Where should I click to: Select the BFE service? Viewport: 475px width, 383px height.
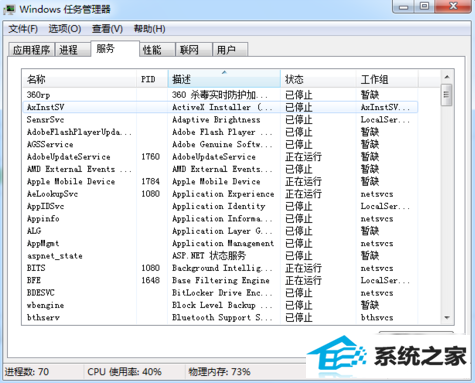pos(34,280)
